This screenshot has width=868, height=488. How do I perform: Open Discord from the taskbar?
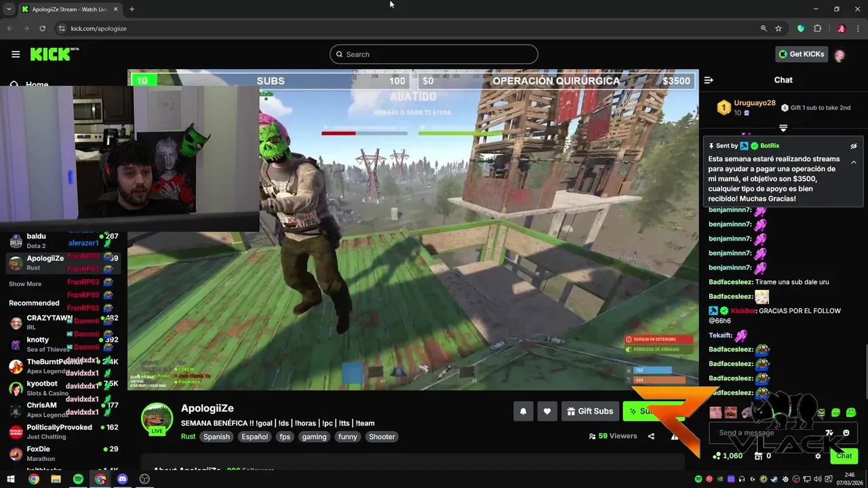[122, 479]
